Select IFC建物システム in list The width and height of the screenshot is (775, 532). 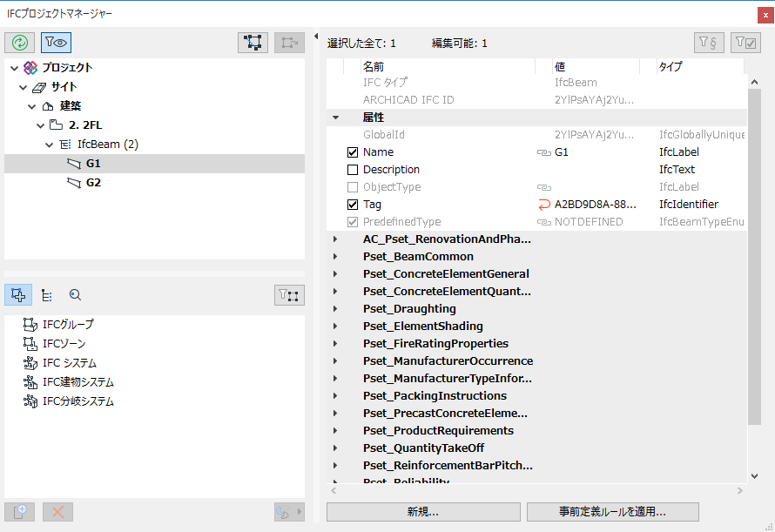[x=78, y=382]
